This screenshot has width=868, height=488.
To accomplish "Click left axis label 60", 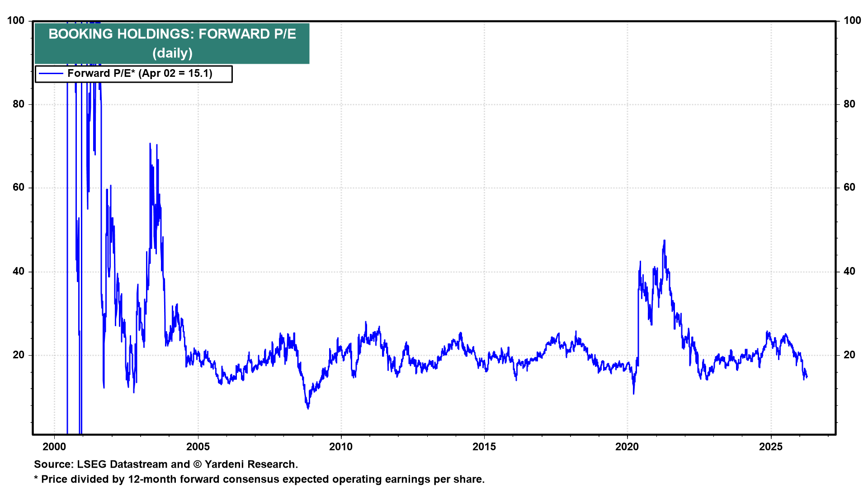I will point(19,188).
